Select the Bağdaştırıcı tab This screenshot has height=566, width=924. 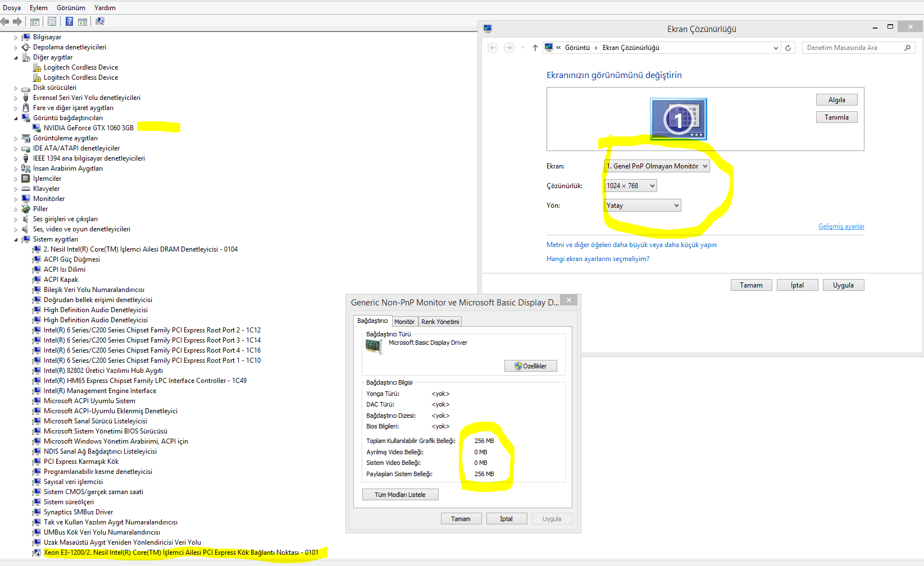(x=372, y=321)
